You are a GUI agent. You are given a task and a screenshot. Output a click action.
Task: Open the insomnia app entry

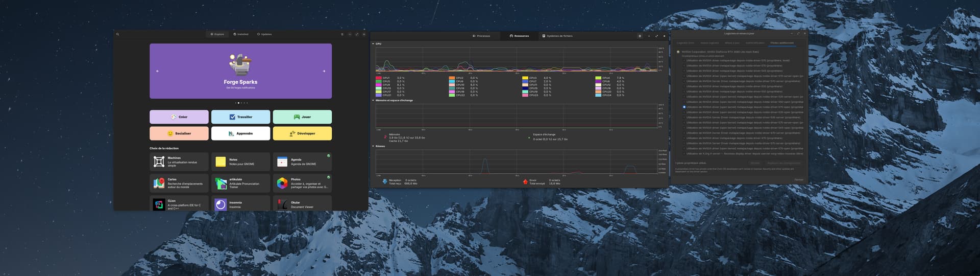tap(240, 204)
